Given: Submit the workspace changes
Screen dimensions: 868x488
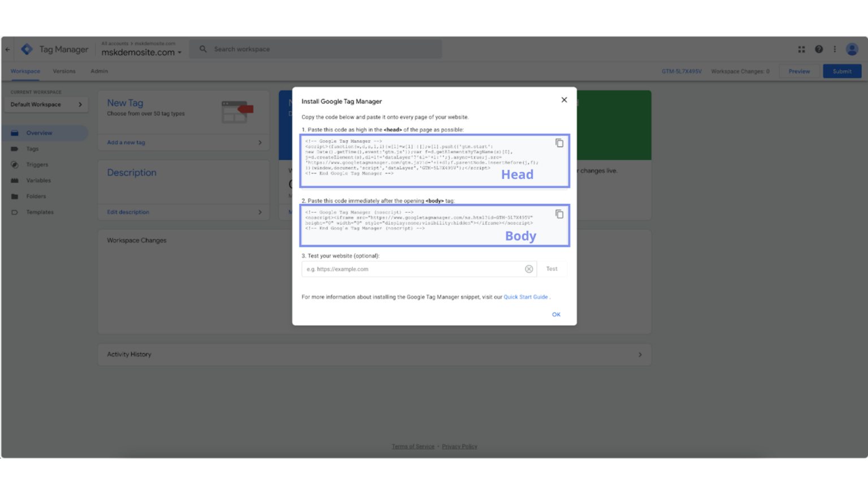Looking at the screenshot, I should click(x=842, y=71).
